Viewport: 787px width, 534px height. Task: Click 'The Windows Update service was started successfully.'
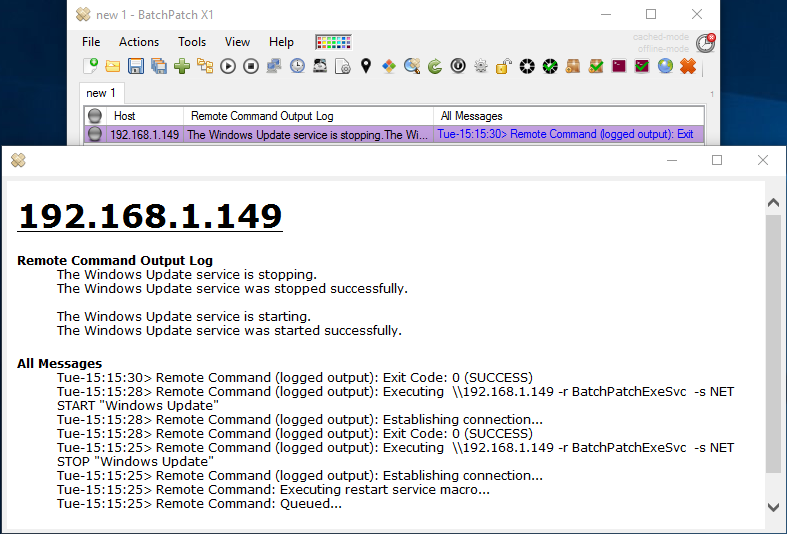(x=229, y=331)
